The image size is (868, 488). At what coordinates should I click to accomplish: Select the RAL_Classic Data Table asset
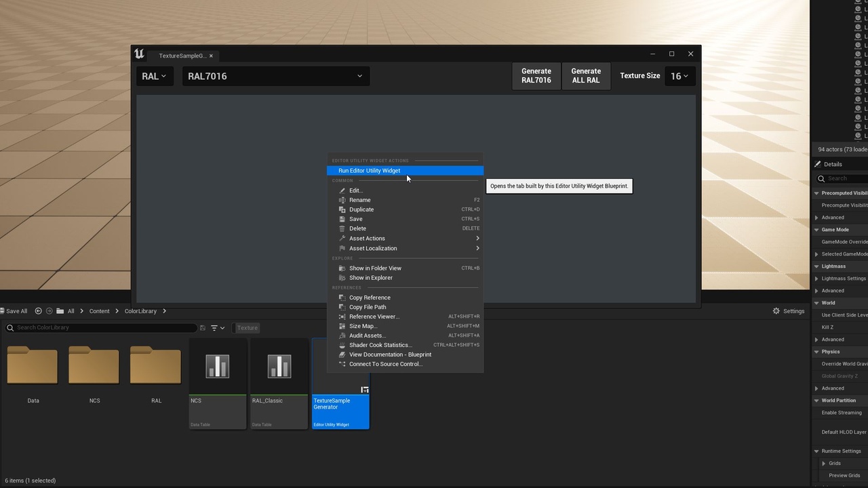click(279, 384)
